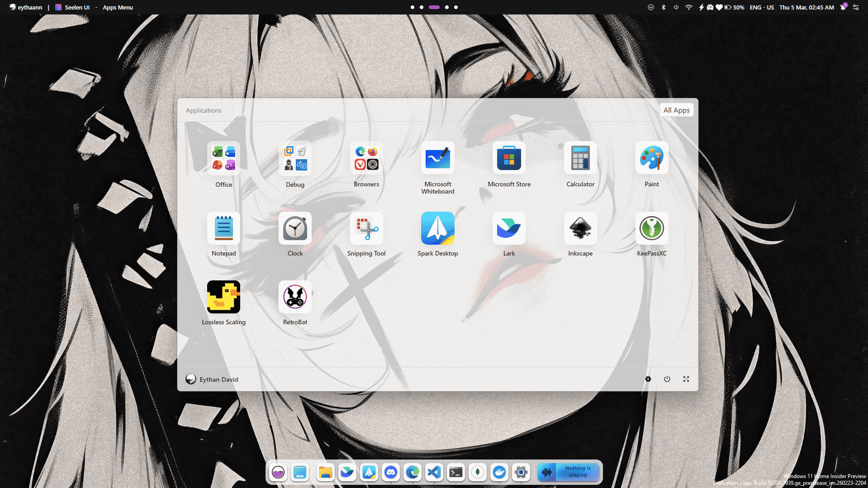Mute audio via the tray speaker icon

[x=676, y=7]
